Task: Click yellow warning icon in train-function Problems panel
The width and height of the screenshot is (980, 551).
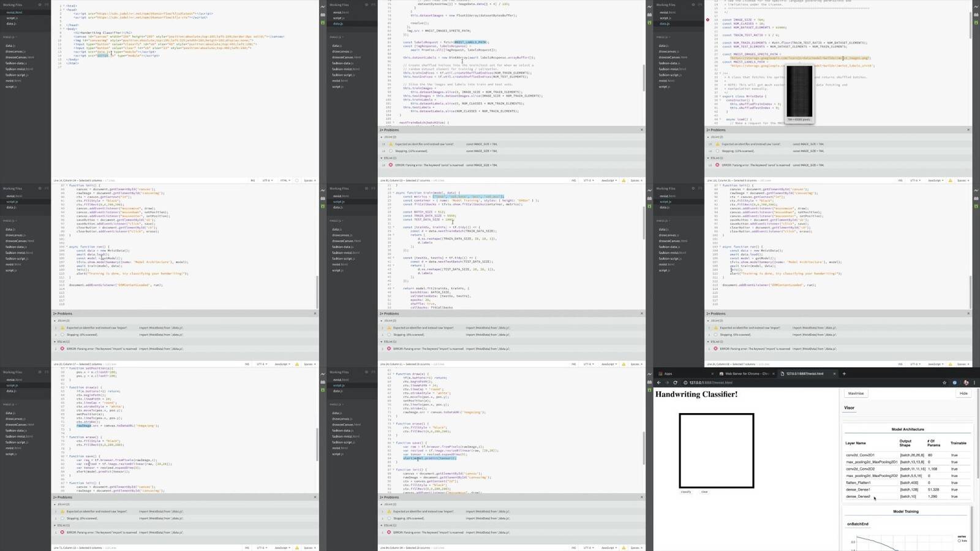Action: click(389, 328)
